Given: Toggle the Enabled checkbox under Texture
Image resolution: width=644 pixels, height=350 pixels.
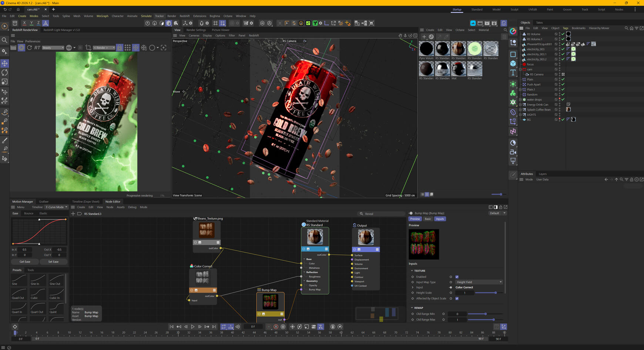Looking at the screenshot, I should coord(457,277).
